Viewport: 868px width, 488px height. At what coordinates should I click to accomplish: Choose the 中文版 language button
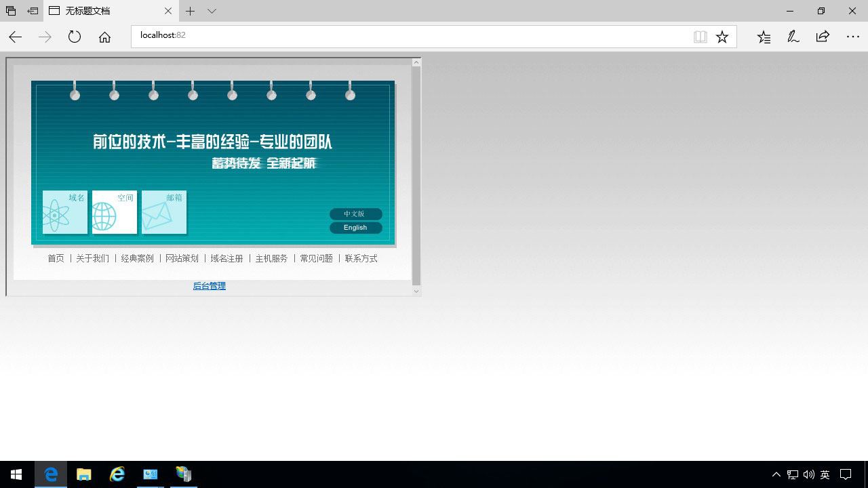tap(356, 214)
